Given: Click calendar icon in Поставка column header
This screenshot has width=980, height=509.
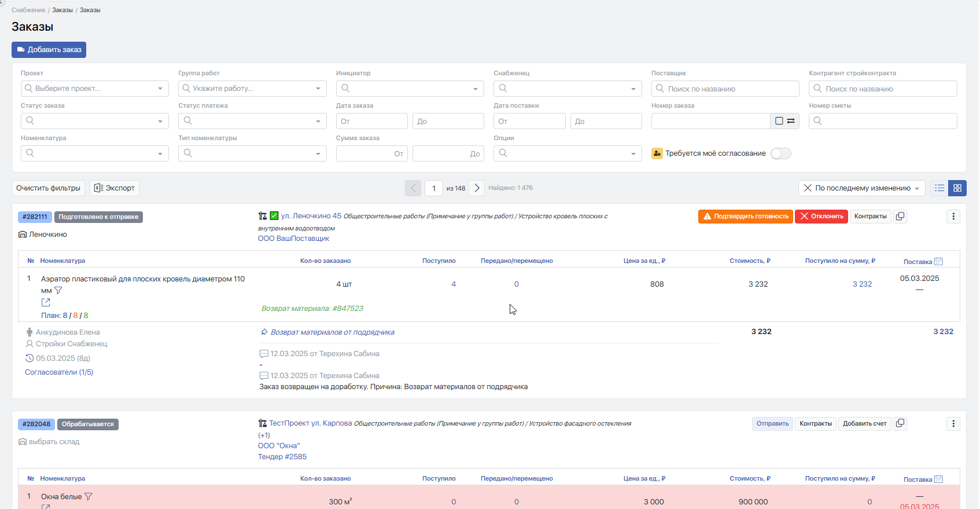Looking at the screenshot, I should 939,262.
